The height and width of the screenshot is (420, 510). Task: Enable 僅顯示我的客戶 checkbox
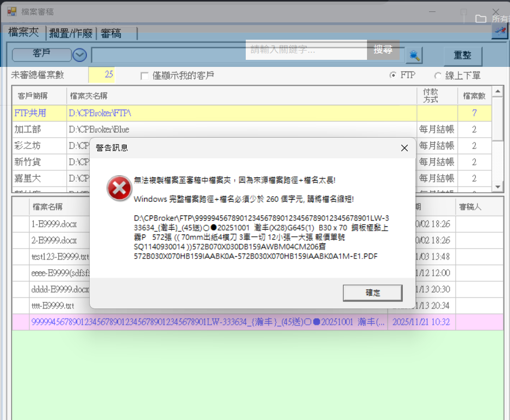coord(145,76)
